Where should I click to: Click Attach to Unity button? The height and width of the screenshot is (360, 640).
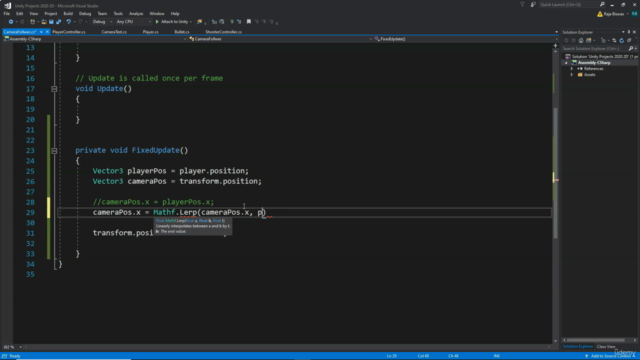point(171,22)
